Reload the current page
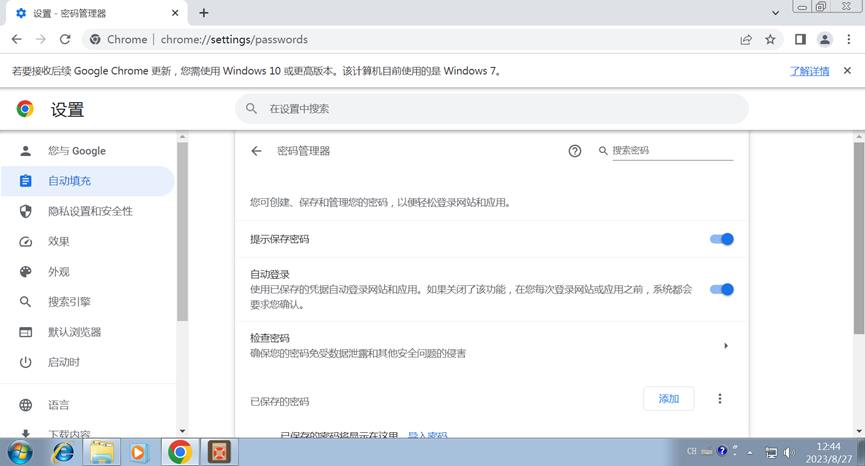The width and height of the screenshot is (865, 466). coord(65,40)
